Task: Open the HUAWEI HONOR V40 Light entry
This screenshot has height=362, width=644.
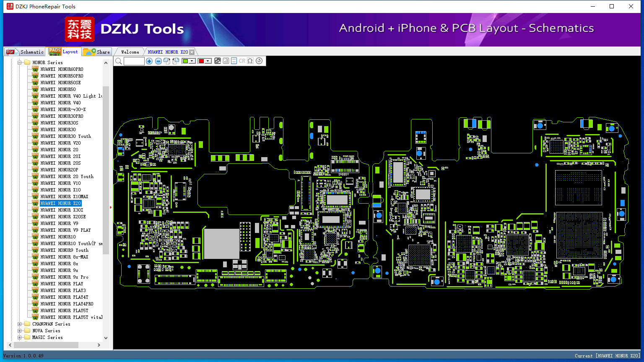Action: tap(71, 96)
